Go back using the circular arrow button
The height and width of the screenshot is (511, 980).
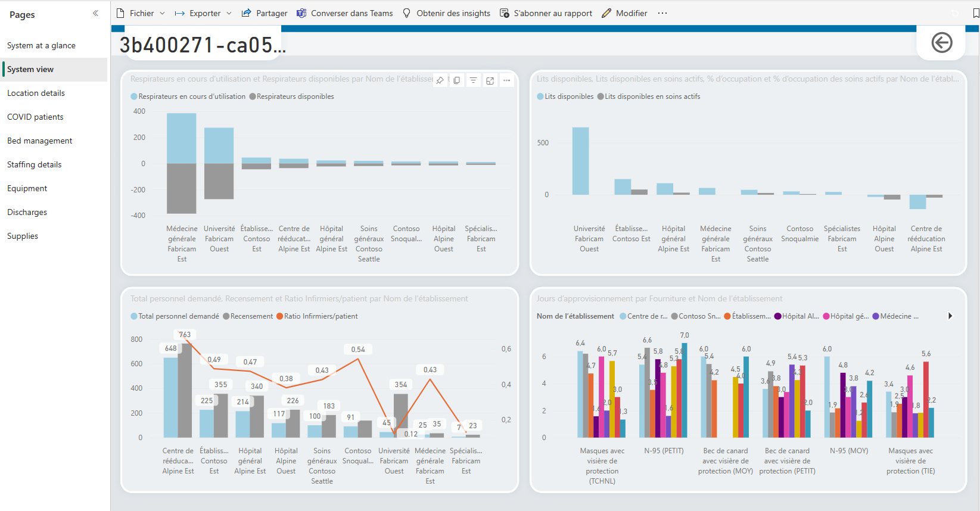941,42
